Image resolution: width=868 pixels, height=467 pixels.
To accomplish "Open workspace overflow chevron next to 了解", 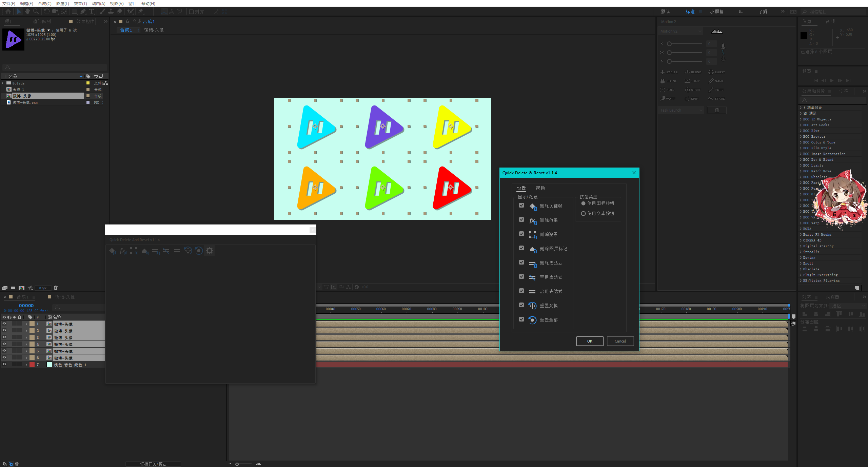I will 783,12.
